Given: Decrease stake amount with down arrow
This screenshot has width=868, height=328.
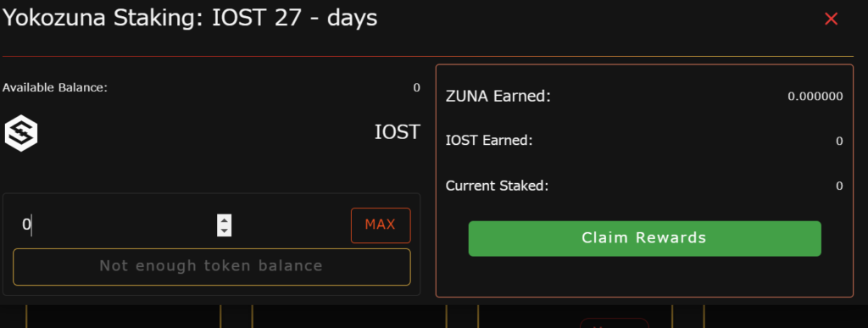Looking at the screenshot, I should (x=224, y=231).
